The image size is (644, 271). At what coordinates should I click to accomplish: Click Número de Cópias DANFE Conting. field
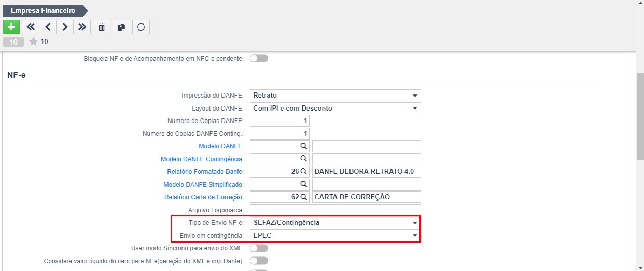(x=280, y=133)
